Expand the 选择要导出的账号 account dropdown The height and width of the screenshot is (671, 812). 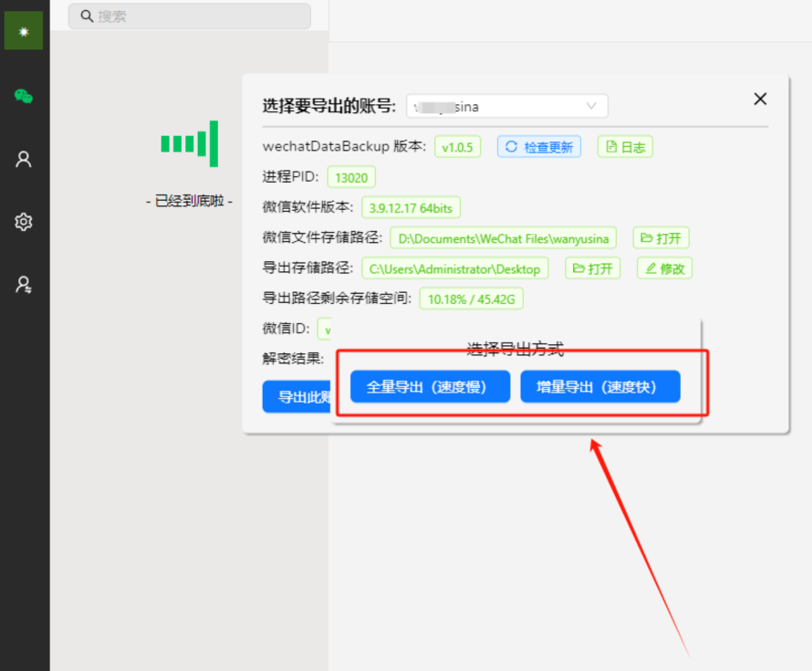click(x=507, y=107)
